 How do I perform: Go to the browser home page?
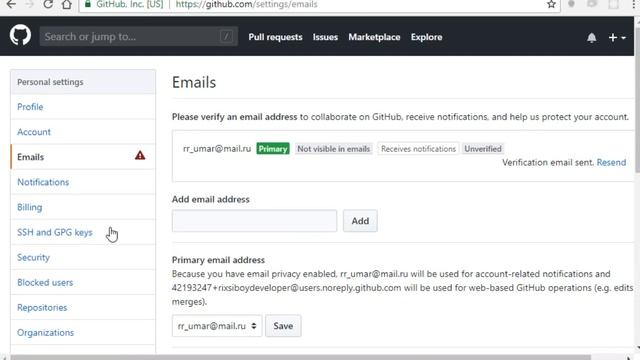coord(67,4)
